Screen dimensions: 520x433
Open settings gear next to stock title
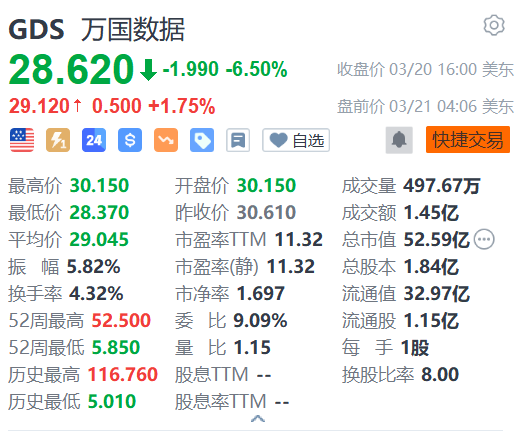[494, 25]
